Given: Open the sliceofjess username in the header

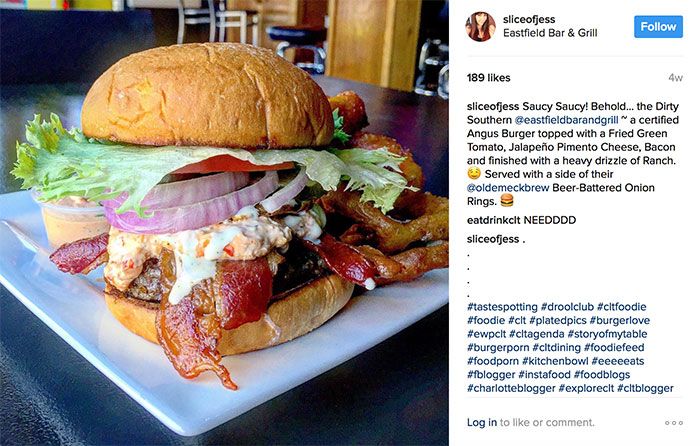Looking at the screenshot, I should pos(529,19).
